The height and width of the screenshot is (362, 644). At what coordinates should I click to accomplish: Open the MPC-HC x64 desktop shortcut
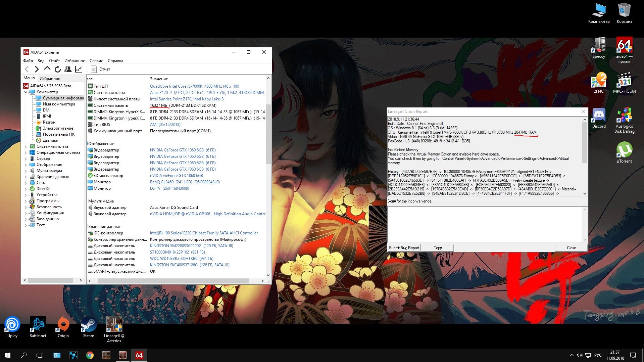click(624, 83)
